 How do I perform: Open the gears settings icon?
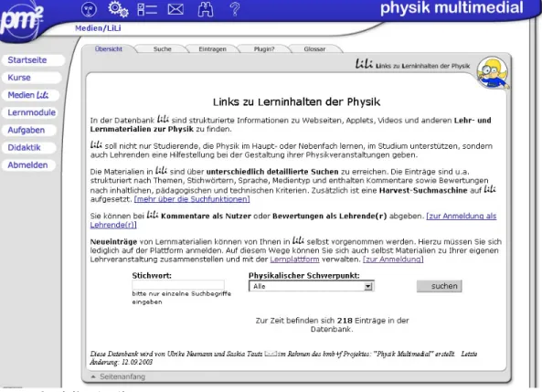pyautogui.click(x=118, y=9)
